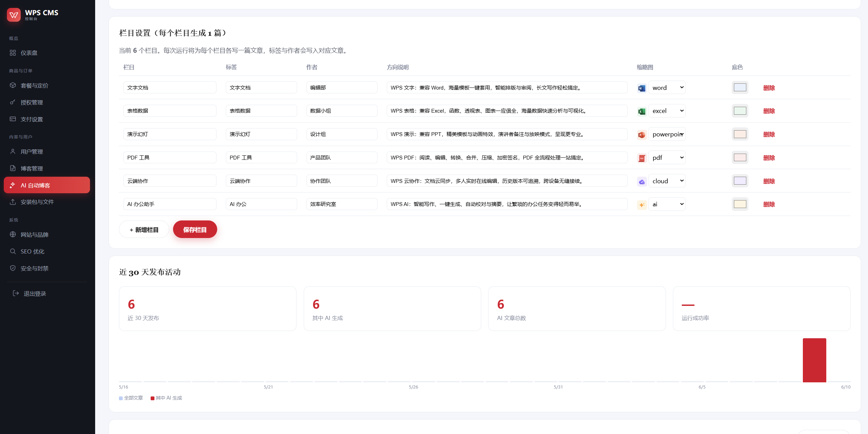Viewport: 868px width, 434px height.
Task: Click the blog management document icon
Action: (x=13, y=168)
